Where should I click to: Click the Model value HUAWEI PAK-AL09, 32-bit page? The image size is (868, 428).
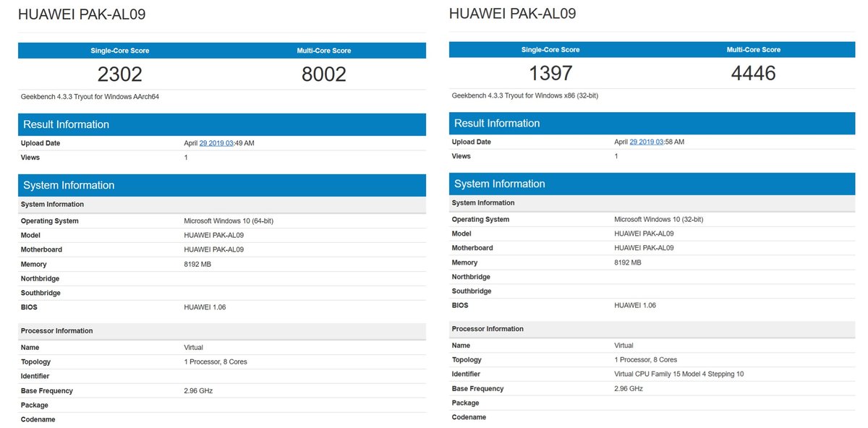[x=644, y=234]
